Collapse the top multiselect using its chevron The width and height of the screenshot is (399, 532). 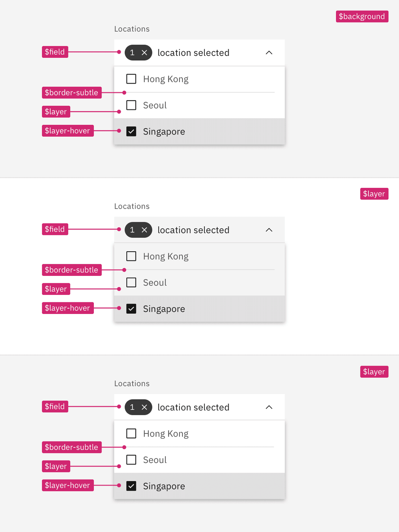(x=269, y=53)
